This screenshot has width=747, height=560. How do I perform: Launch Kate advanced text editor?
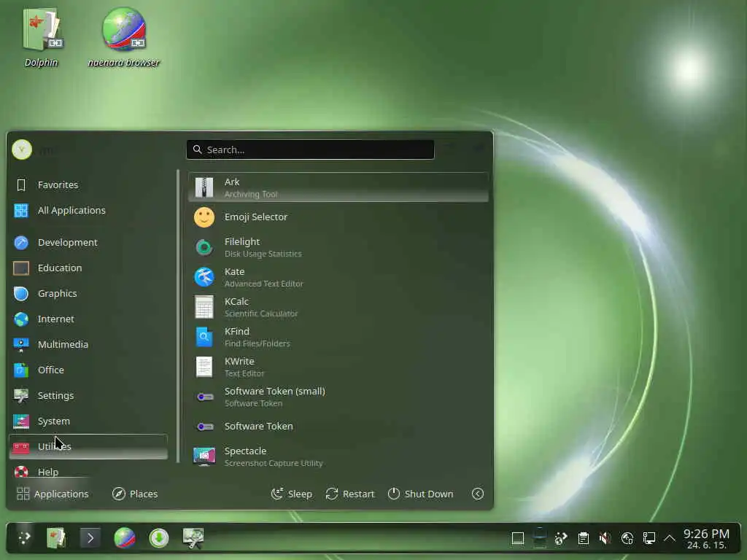pyautogui.click(x=338, y=277)
